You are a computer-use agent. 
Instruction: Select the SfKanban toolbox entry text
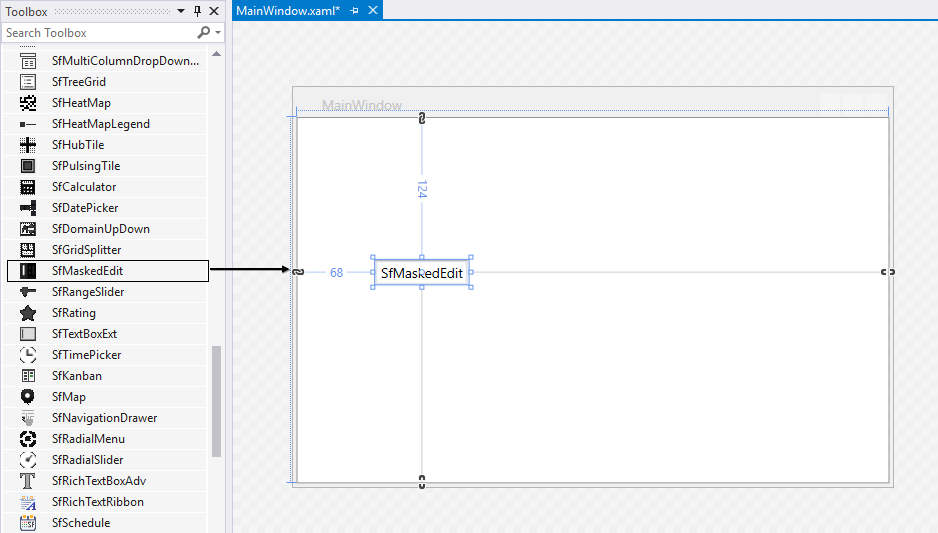coord(77,376)
